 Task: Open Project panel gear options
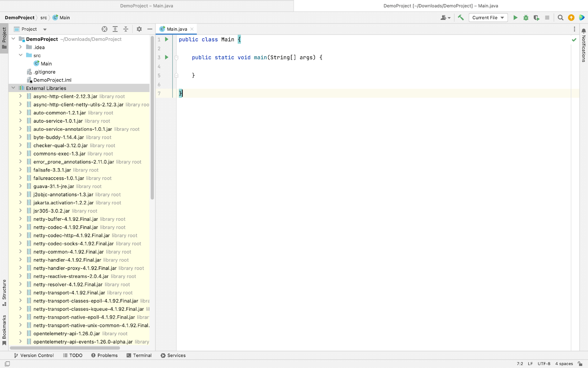[x=139, y=29]
